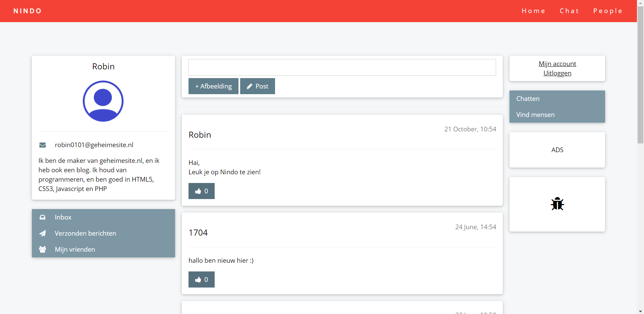Click Robin's profile avatar icon
Screen dimensions: 644x314
click(x=103, y=101)
